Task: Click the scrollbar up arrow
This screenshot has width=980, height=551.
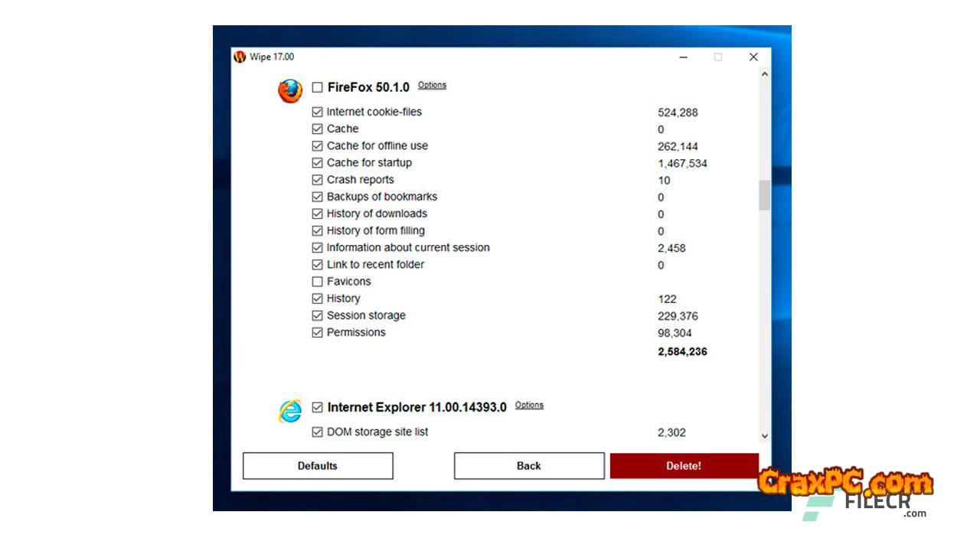Action: pyautogui.click(x=764, y=73)
